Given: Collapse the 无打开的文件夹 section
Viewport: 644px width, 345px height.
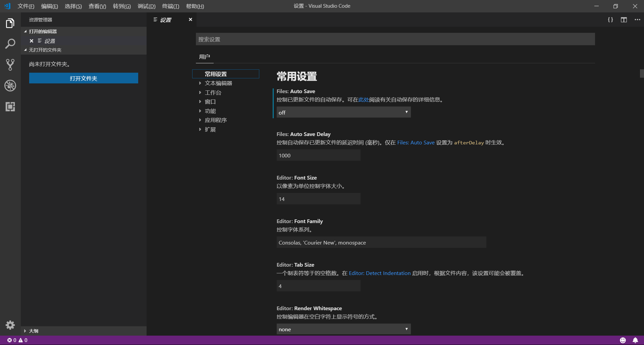Looking at the screenshot, I should pos(84,50).
